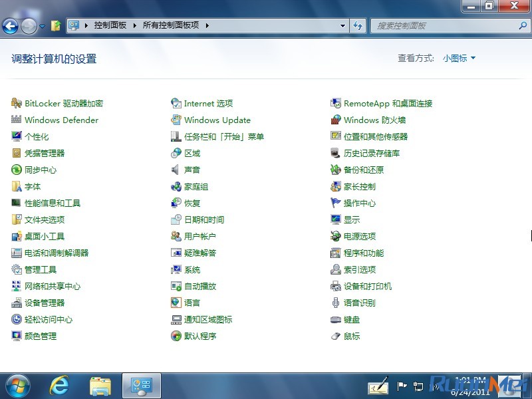This screenshot has height=399, width=532.
Task: Click the 网络和共享中心 icon
Action: coord(16,286)
